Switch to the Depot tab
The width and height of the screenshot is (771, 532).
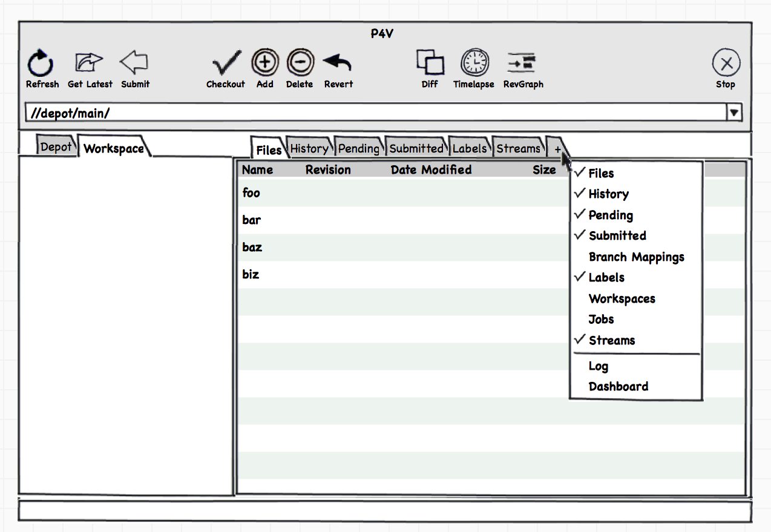point(56,147)
